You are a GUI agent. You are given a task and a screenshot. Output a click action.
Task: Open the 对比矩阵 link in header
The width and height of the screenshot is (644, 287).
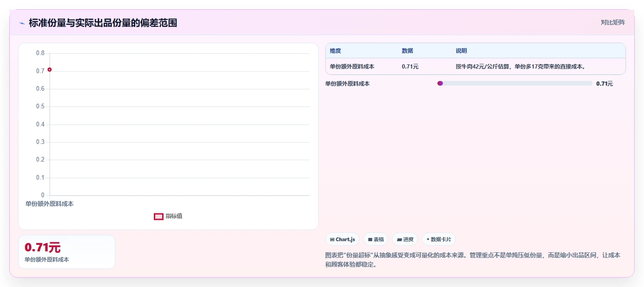click(612, 22)
